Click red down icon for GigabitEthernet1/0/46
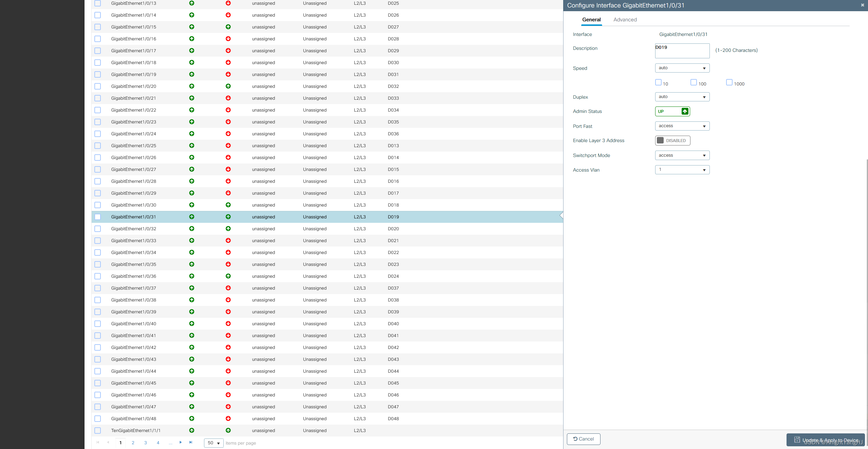The height and width of the screenshot is (449, 868). click(x=228, y=395)
